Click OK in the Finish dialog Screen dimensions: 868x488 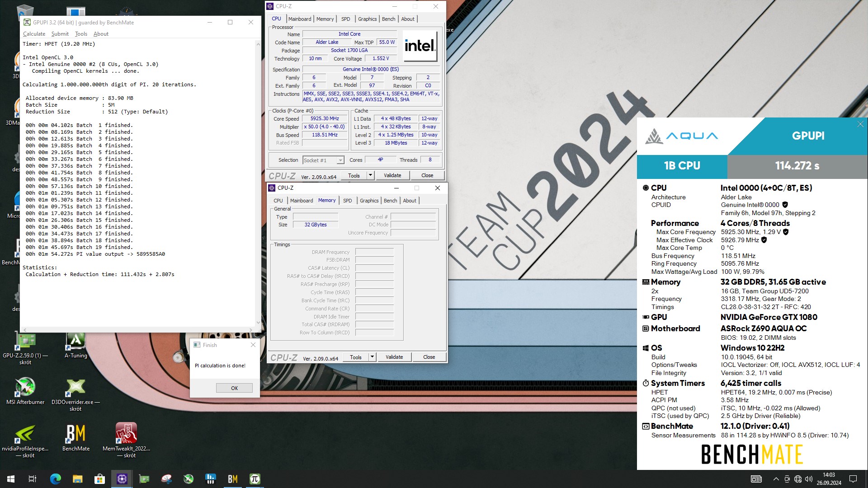pos(234,388)
